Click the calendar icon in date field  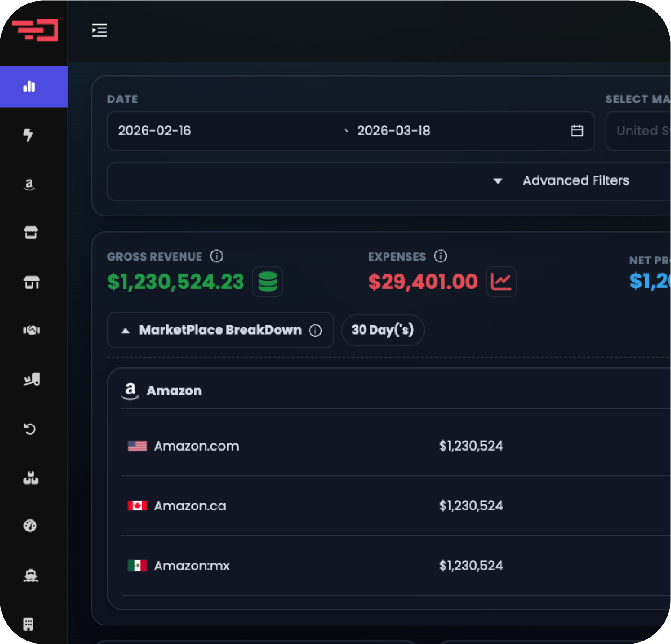[577, 131]
